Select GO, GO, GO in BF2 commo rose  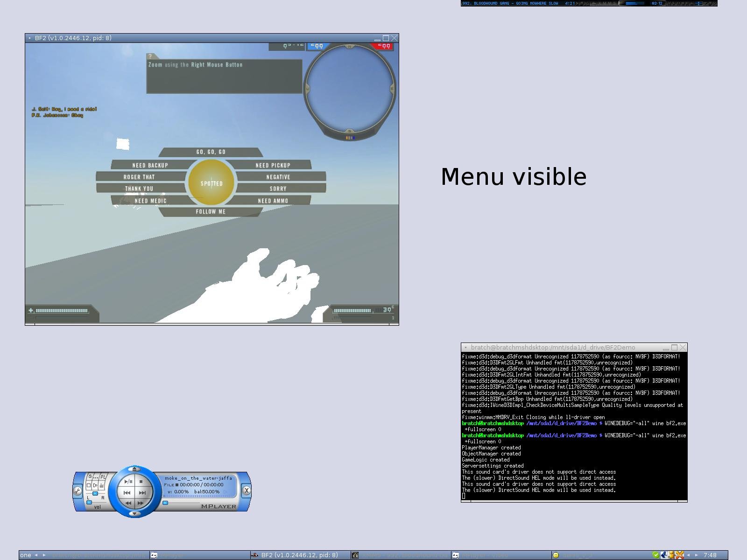pos(211,152)
